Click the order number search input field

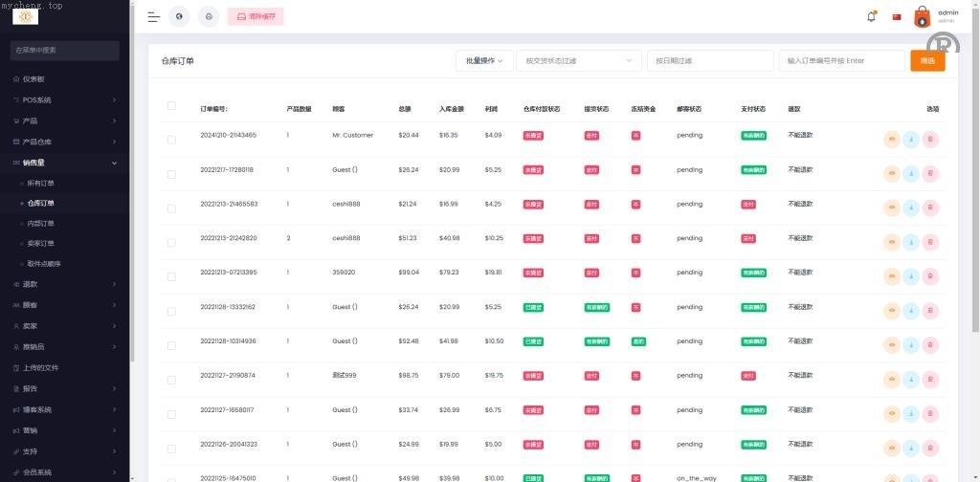point(840,60)
